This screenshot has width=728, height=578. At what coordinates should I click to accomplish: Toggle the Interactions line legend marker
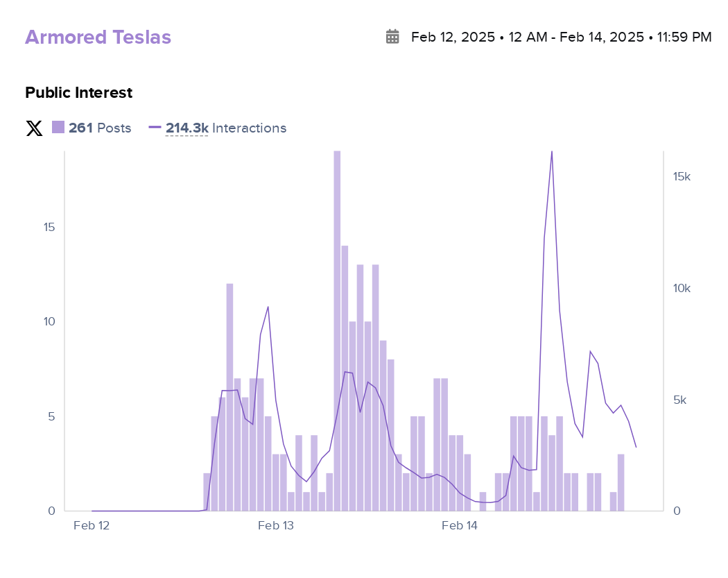(155, 128)
